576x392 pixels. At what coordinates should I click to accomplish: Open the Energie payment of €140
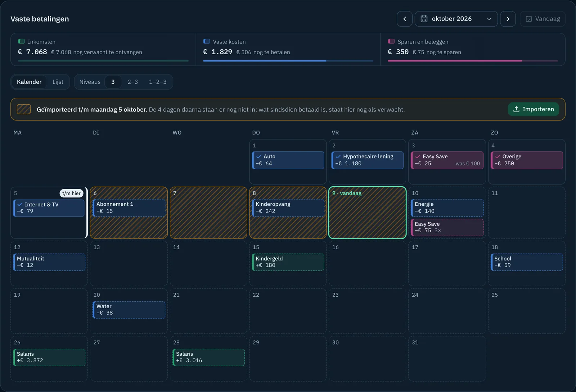tap(447, 208)
